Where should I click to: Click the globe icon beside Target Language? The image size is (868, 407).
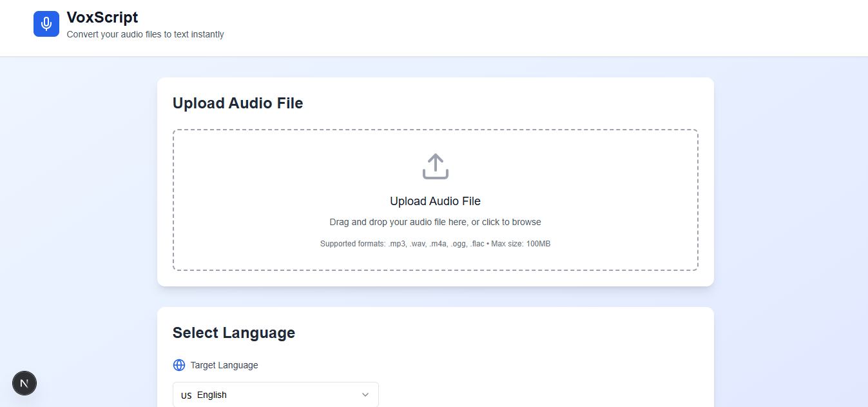[x=179, y=365]
